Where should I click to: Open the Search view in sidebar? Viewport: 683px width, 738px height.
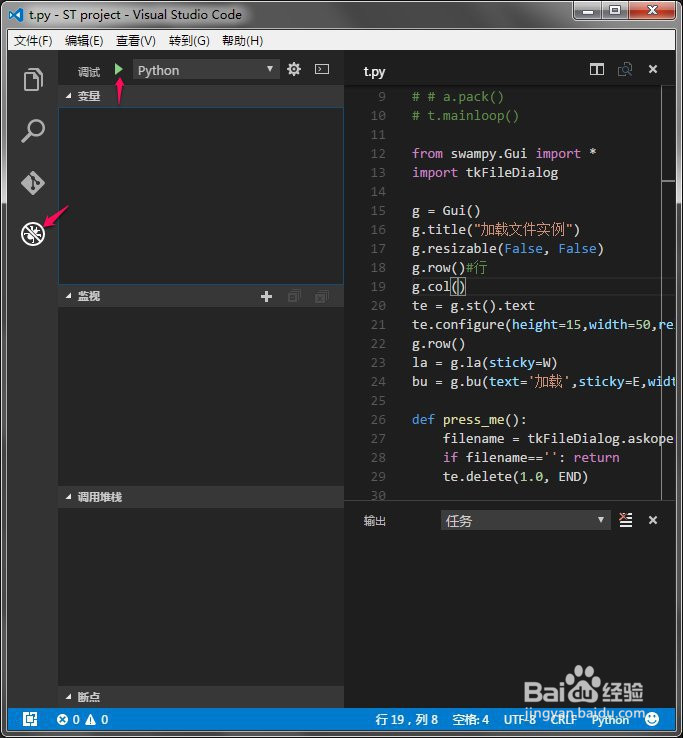pyautogui.click(x=33, y=131)
